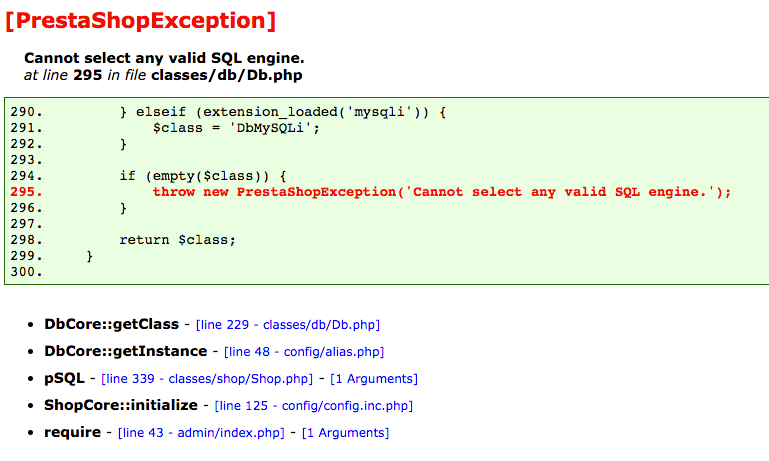This screenshot has height=461, width=769.
Task: Open the line 125 config/config.inc.php link
Action: point(314,406)
